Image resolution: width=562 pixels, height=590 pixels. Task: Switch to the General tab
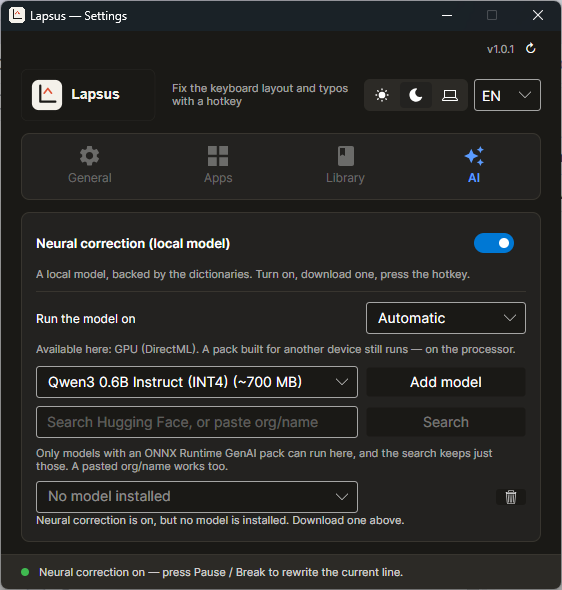pos(90,166)
